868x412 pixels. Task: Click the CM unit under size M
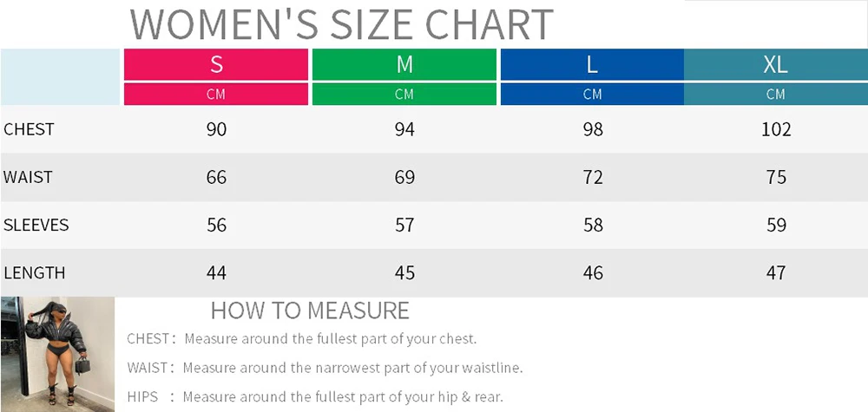pyautogui.click(x=404, y=94)
